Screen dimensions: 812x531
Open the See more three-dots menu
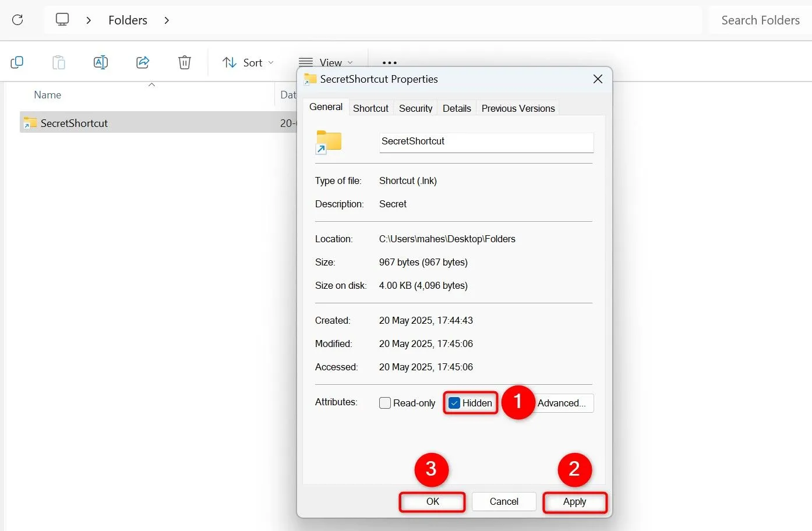click(389, 62)
